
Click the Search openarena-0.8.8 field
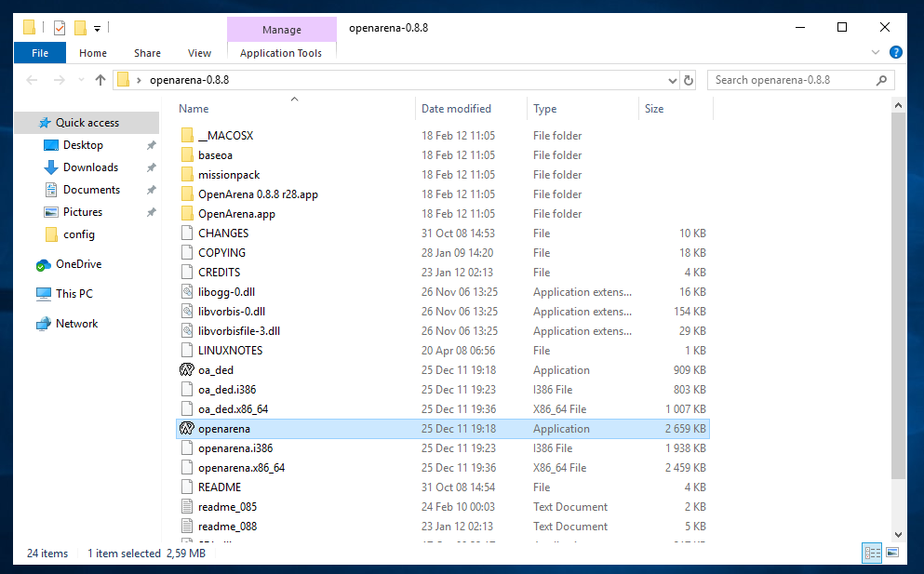(800, 80)
